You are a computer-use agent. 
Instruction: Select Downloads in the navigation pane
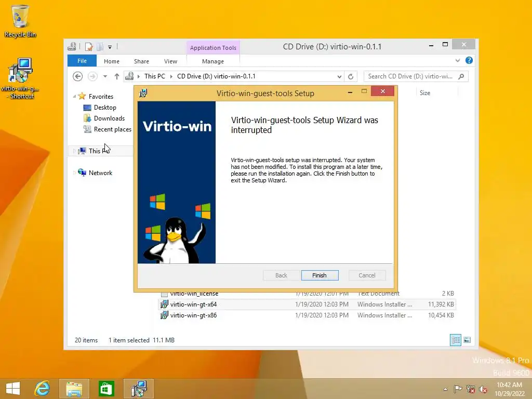coord(109,118)
